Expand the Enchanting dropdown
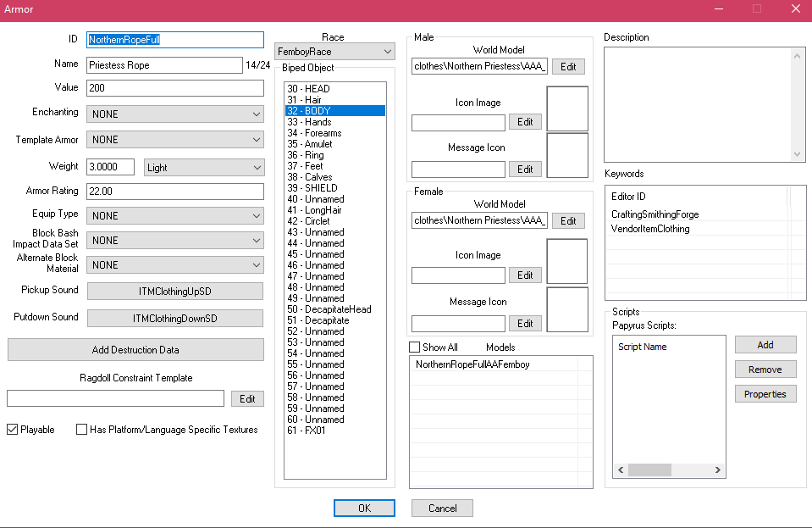The width and height of the screenshot is (812, 528). 175,114
